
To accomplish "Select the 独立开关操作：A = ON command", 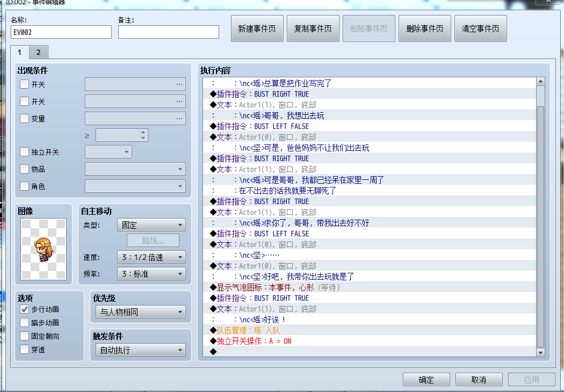I will point(370,341).
